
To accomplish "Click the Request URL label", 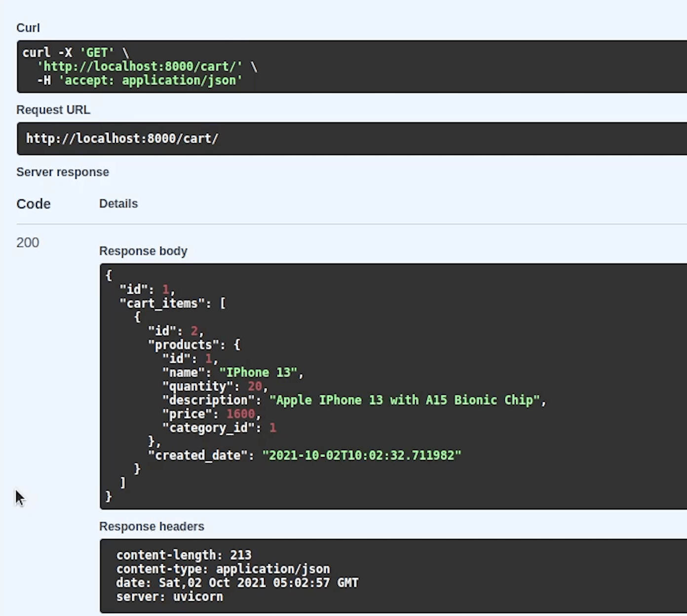I will pos(53,110).
